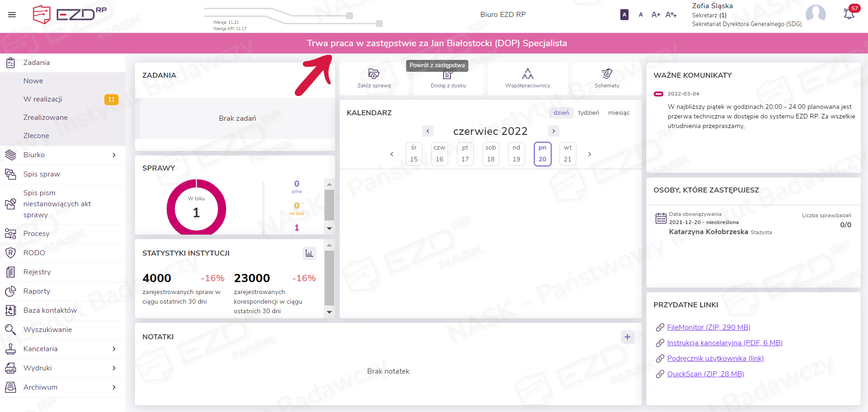This screenshot has height=412, width=868.
Task: Open the notifications bell
Action: coord(849,14)
